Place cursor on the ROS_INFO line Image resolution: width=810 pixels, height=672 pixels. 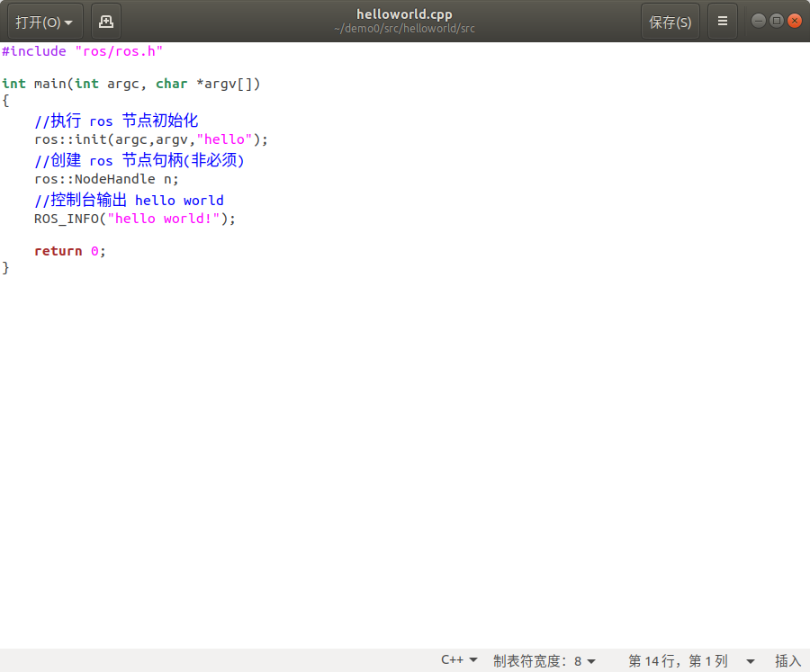click(x=133, y=219)
